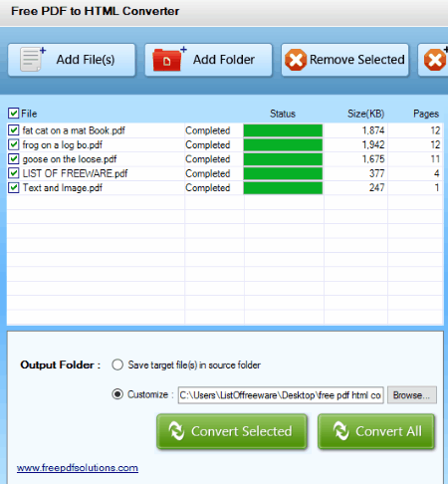Click the output folder path field
The width and height of the screenshot is (448, 484).
tap(281, 395)
